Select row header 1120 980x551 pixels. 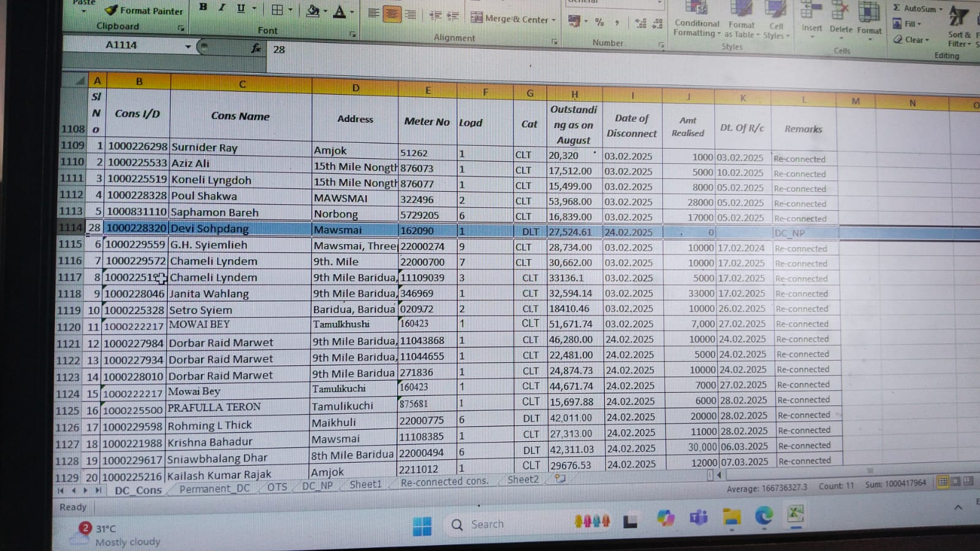[69, 327]
